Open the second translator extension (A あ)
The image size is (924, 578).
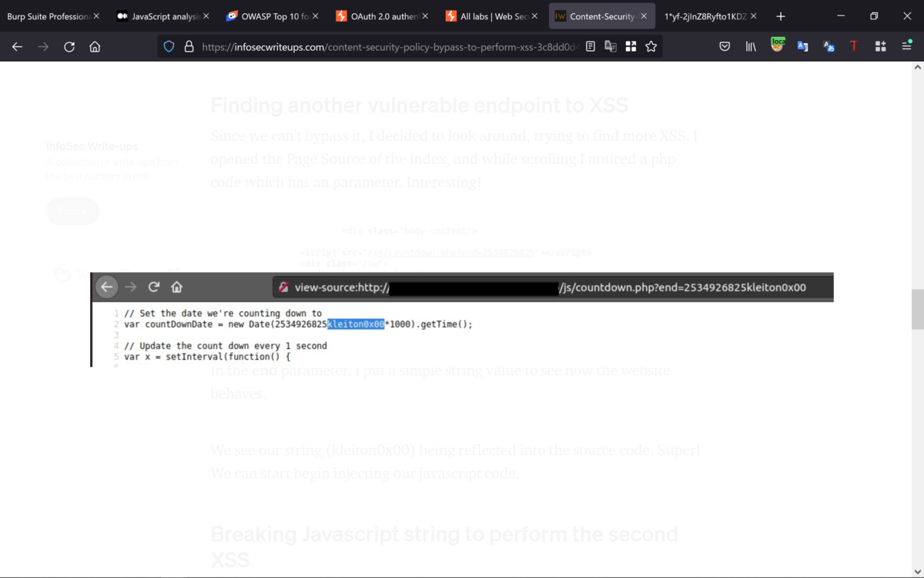[x=829, y=46]
